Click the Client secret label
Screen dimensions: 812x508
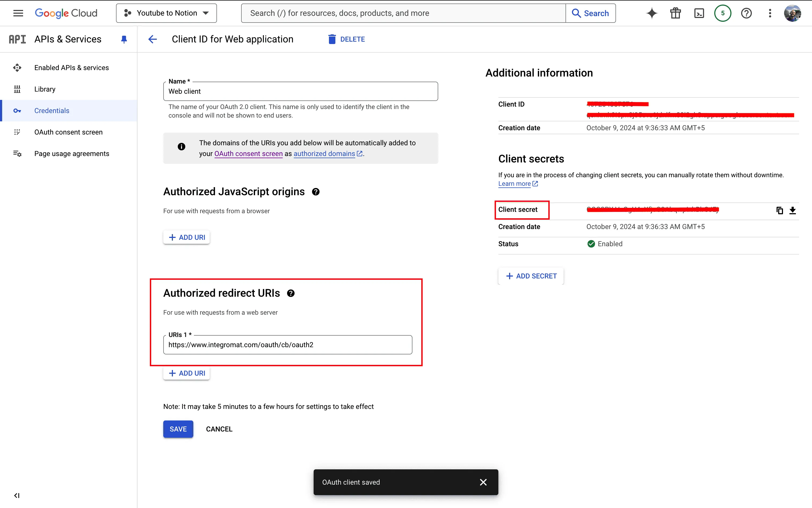pos(518,210)
